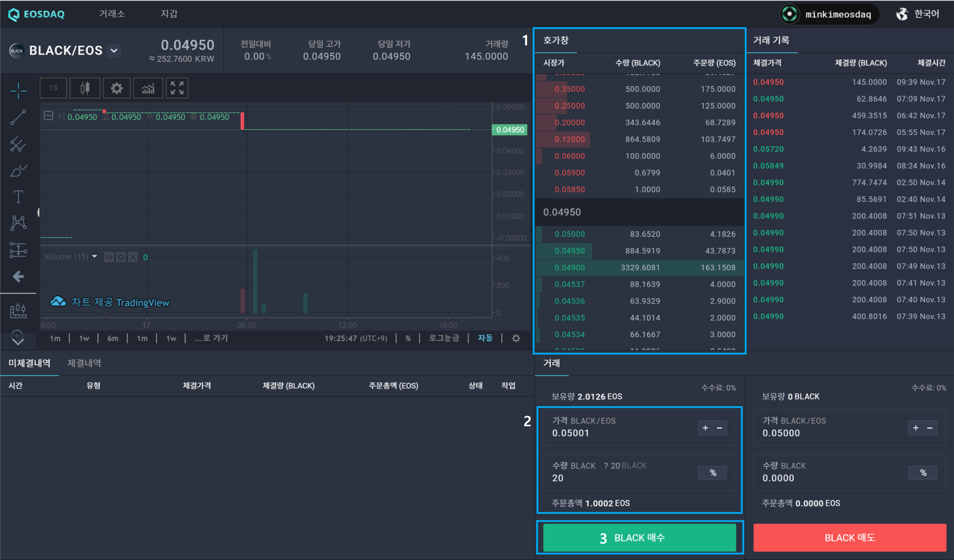Open the indicators chart icon
The width and height of the screenshot is (954, 560).
tap(148, 88)
